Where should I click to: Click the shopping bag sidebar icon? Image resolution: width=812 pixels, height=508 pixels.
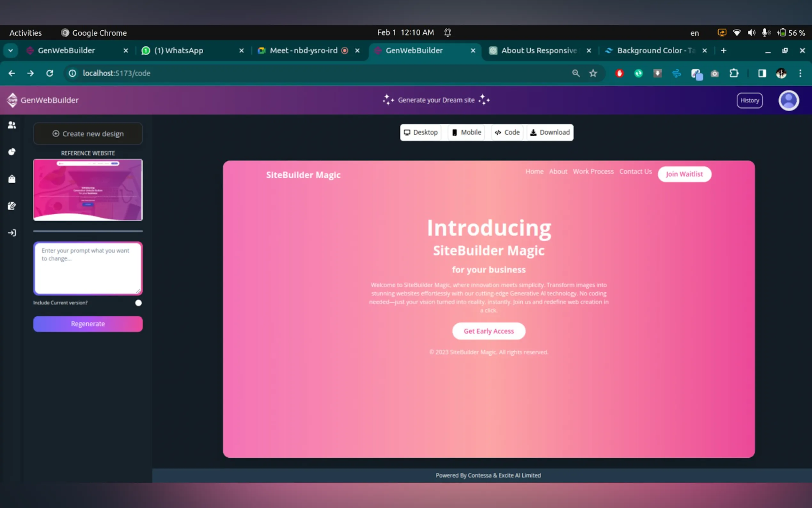coord(12,179)
